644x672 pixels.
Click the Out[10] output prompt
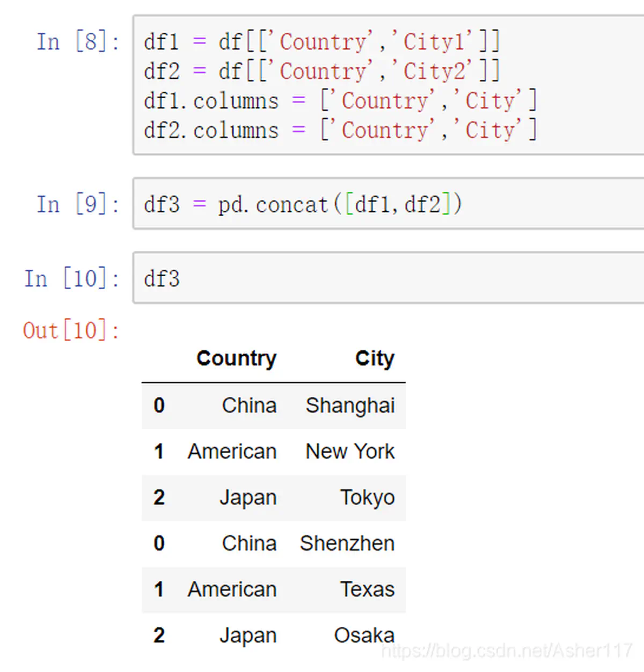click(71, 330)
